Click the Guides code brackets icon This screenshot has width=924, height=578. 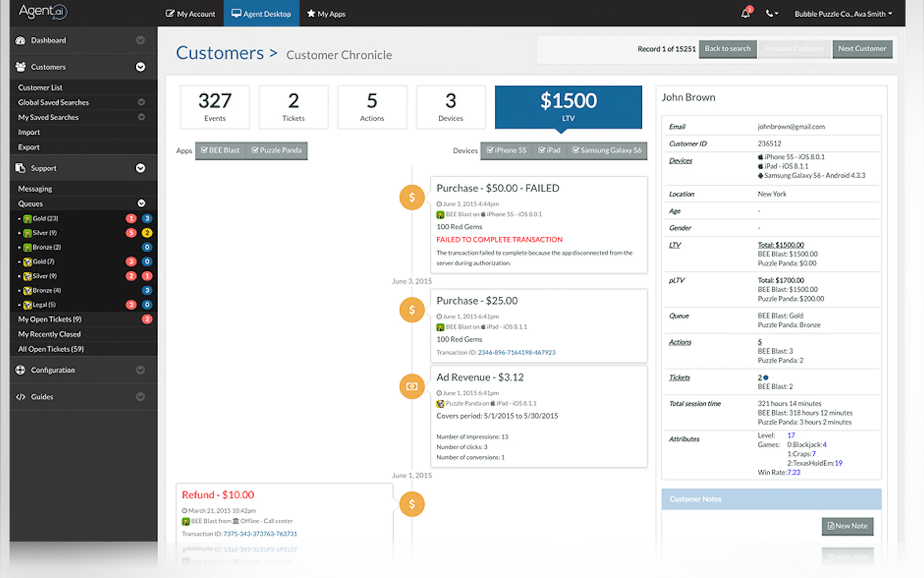point(20,397)
